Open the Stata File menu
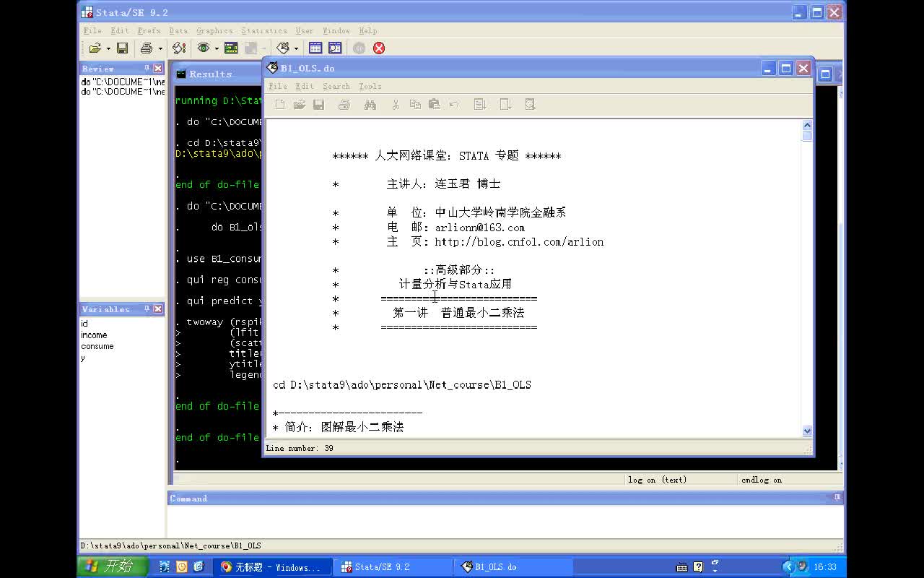Screen dimensions: 924x578 pyautogui.click(x=92, y=30)
